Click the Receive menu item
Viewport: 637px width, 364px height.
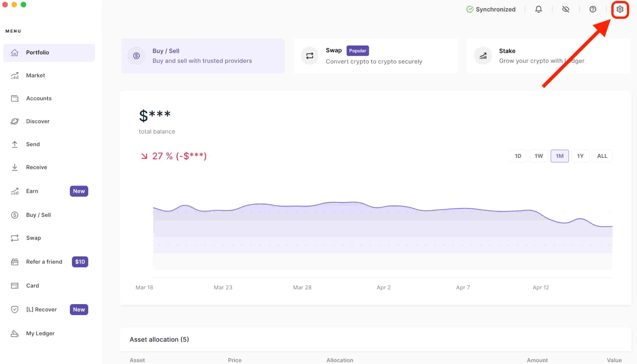point(37,167)
